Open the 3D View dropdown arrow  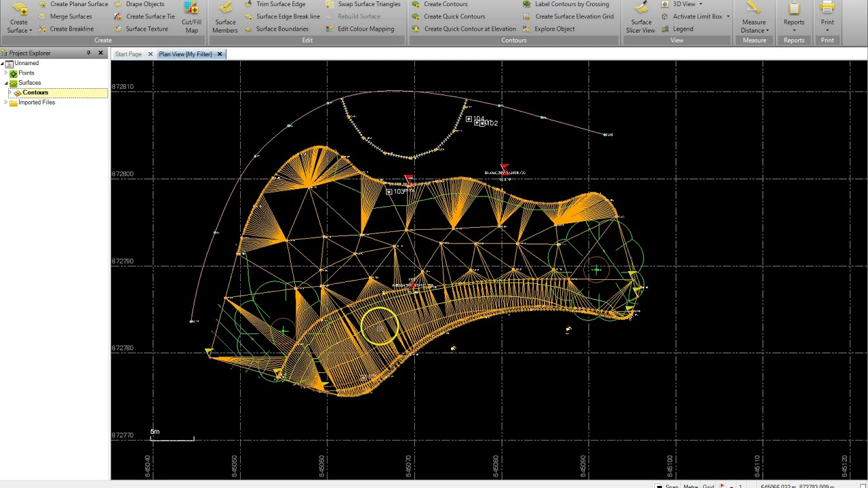pos(701,4)
